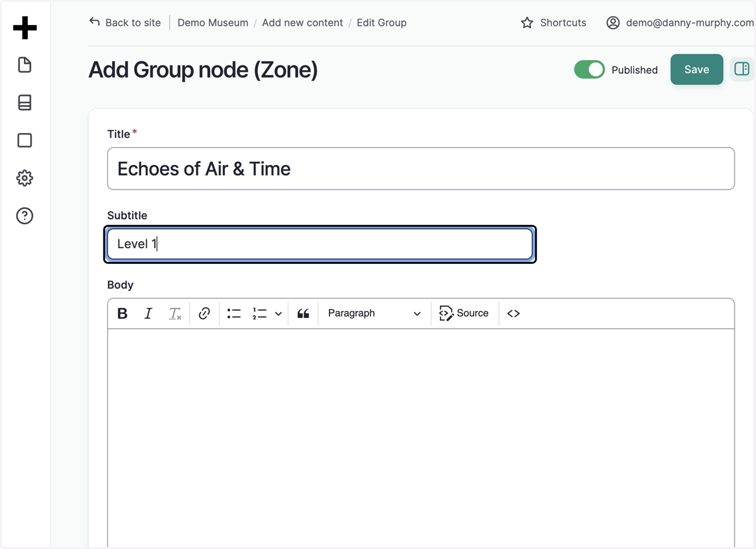Insert a bulleted list

234,314
